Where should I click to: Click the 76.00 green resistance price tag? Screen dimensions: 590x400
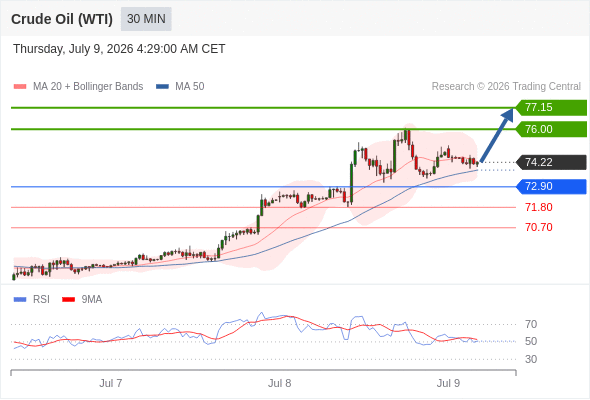pos(551,129)
